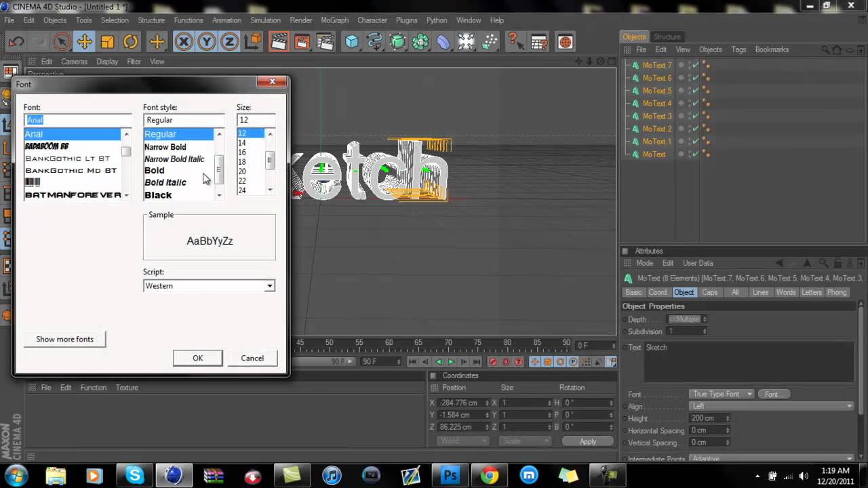Screen dimensions: 868x488
Task: Select size 18 in Size list
Action: pos(242,162)
